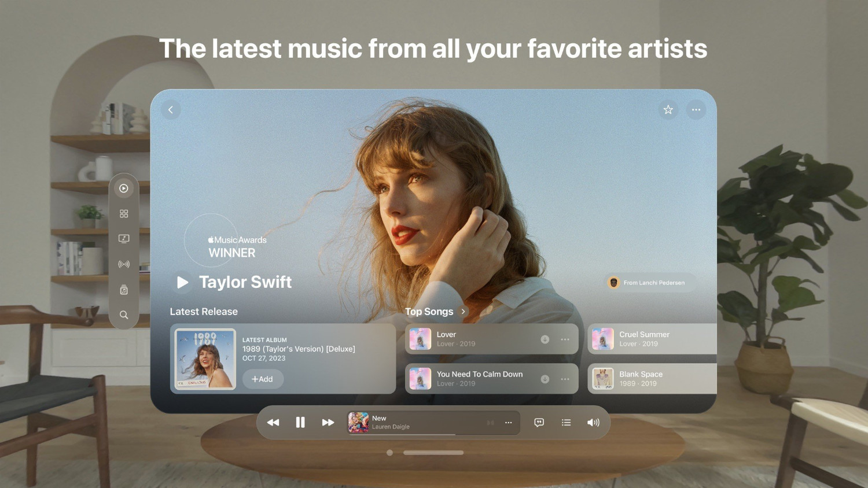Viewport: 868px width, 488px height.
Task: Play the Blank Space song
Action: click(x=652, y=379)
